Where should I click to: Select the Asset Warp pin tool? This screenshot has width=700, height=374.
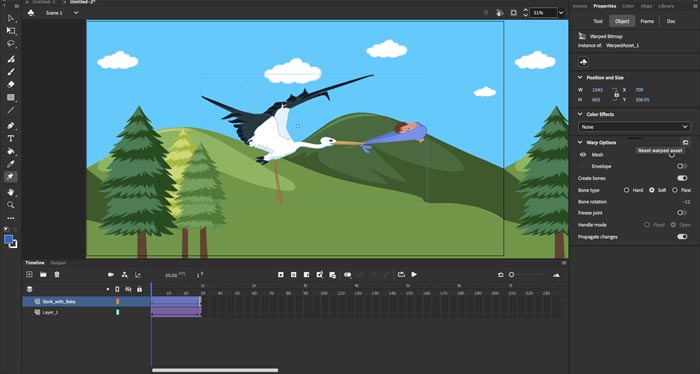(x=11, y=177)
